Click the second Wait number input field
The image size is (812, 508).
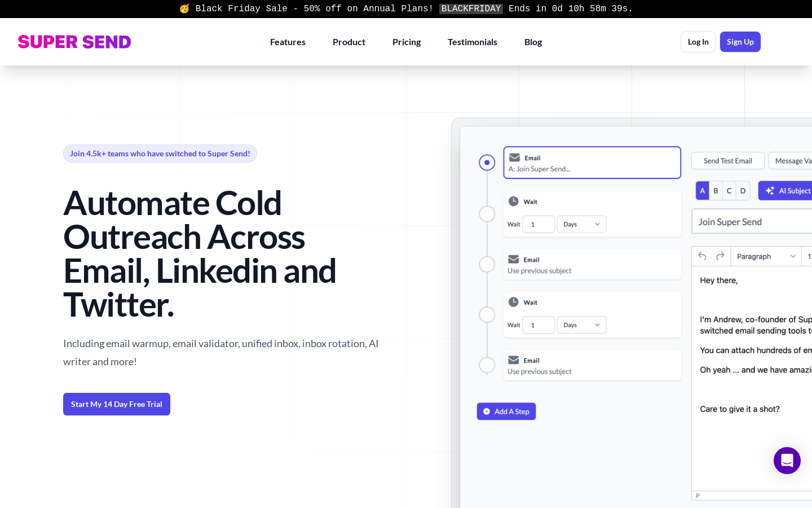tap(539, 325)
